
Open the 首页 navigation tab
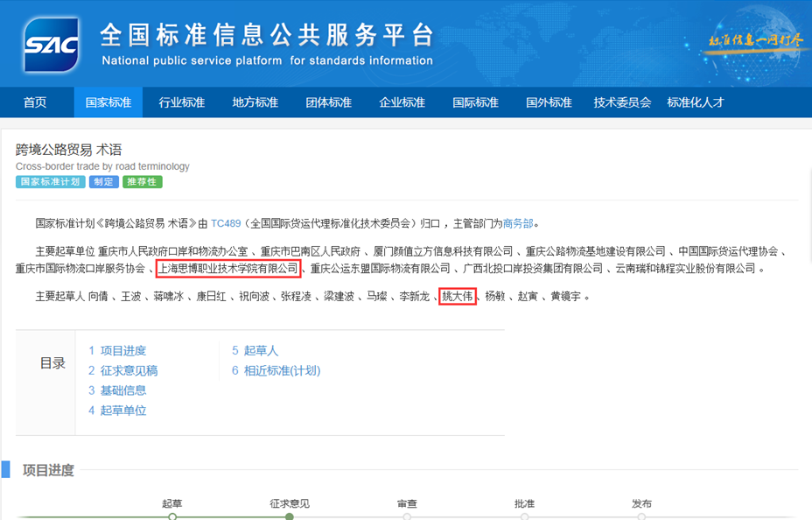(35, 102)
